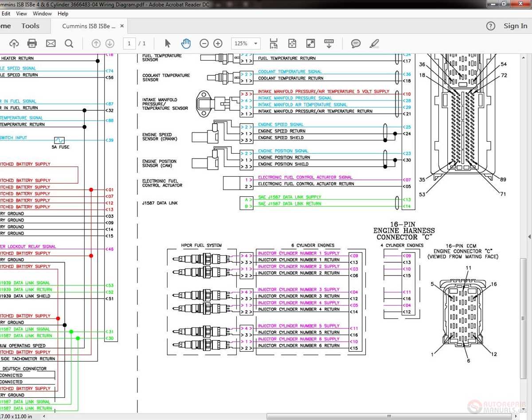Add a sticky note comment
The width and height of the screenshot is (532, 420).
point(356,43)
